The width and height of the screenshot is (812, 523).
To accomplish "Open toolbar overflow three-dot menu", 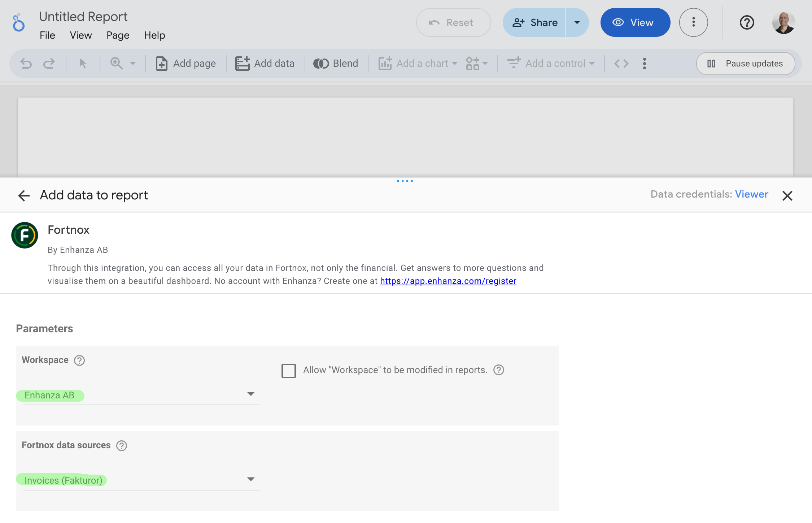I will click(x=644, y=64).
